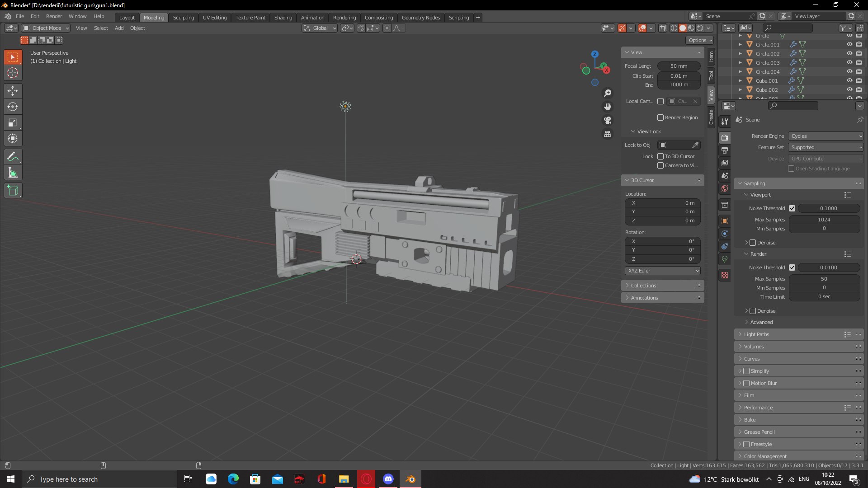This screenshot has height=488, width=868.
Task: Uncheck Viewport Noise Threshold checkbox
Action: (792, 208)
